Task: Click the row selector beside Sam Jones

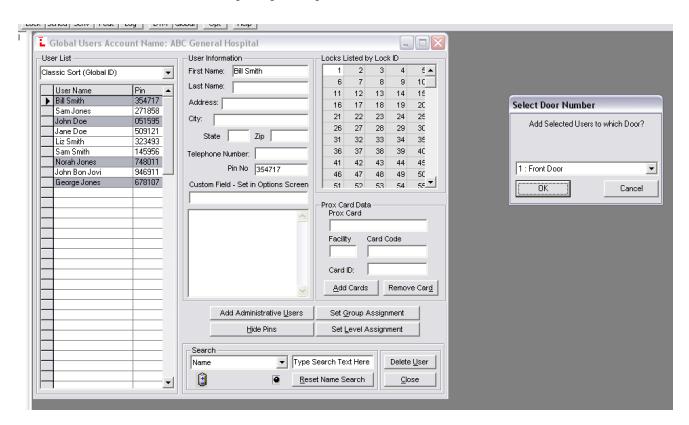Action: pos(47,111)
